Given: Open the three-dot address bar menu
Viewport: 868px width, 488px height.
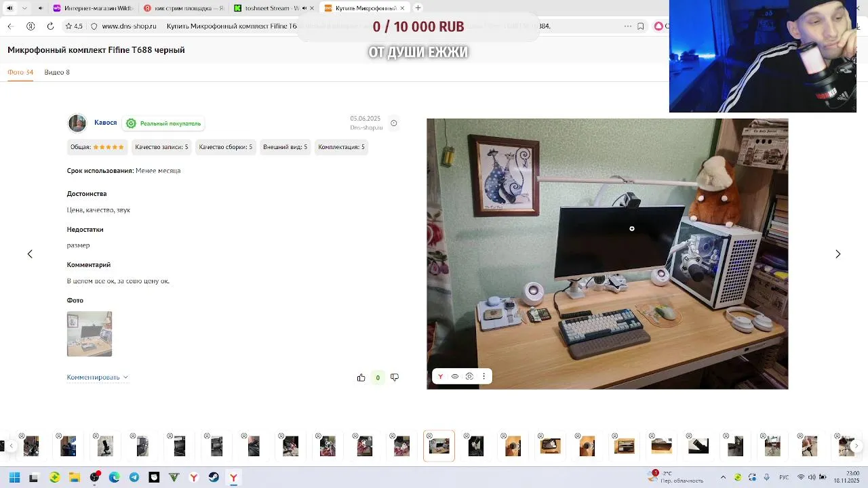Looking at the screenshot, I should pyautogui.click(x=627, y=26).
